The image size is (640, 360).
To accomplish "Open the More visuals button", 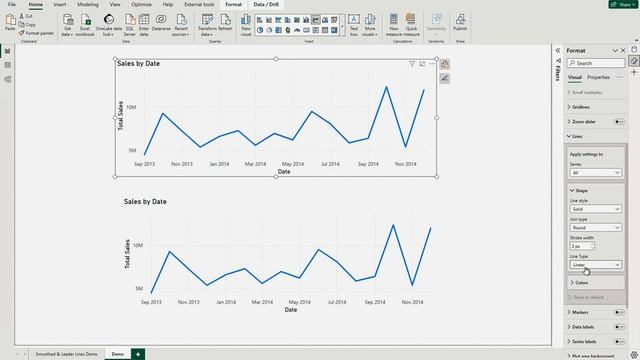I will click(x=370, y=25).
